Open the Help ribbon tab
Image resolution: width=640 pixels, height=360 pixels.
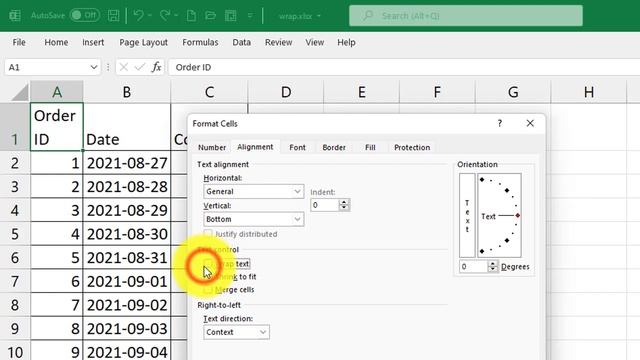tap(346, 42)
